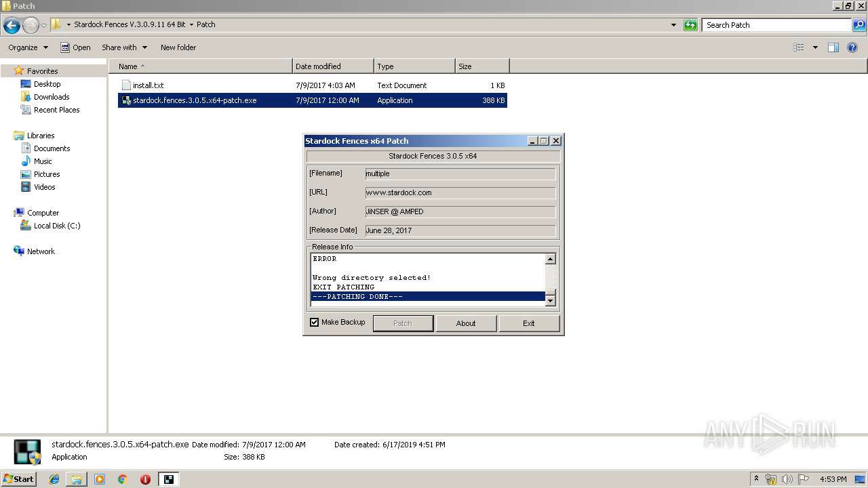Click the Filename field showing multiple
The width and height of the screenshot is (868, 488).
click(460, 174)
